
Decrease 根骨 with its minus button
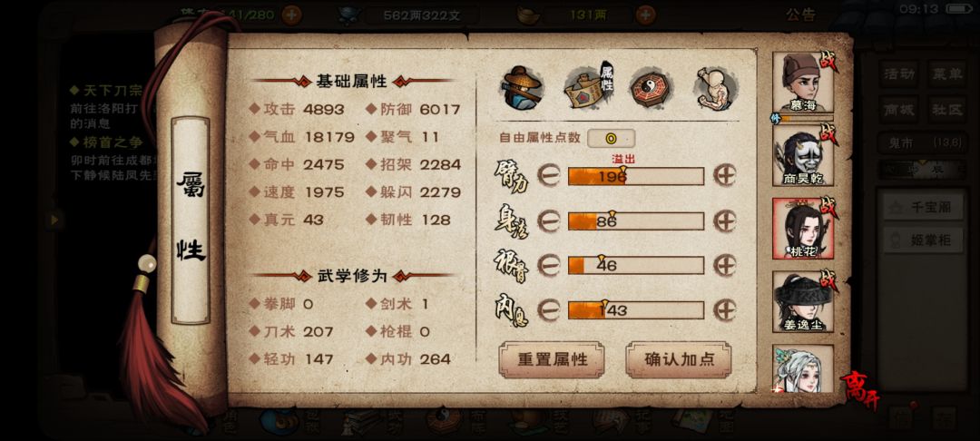point(548,266)
